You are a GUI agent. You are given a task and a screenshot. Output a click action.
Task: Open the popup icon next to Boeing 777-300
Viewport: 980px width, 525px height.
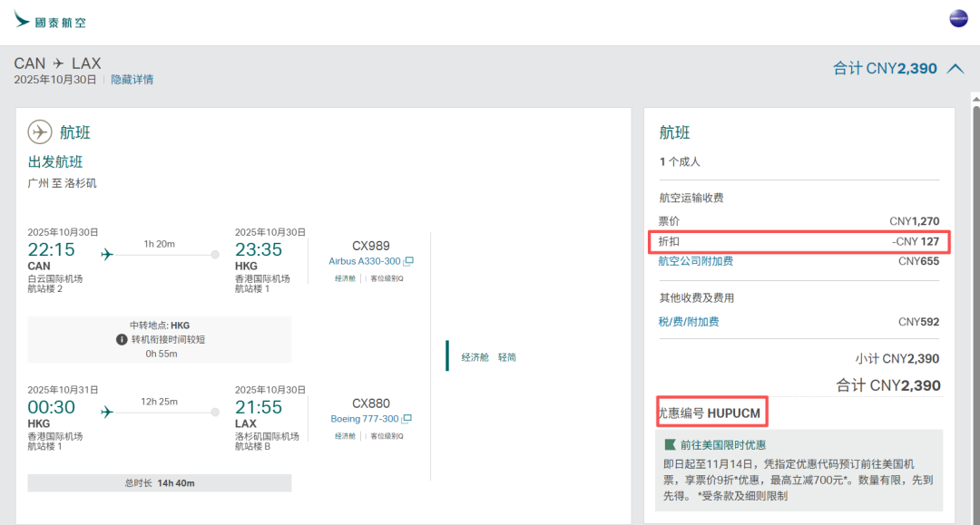coord(407,419)
